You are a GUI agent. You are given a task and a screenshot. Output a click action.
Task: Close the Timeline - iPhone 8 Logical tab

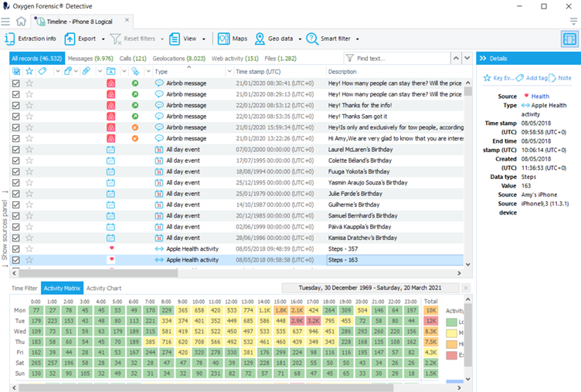coord(127,20)
